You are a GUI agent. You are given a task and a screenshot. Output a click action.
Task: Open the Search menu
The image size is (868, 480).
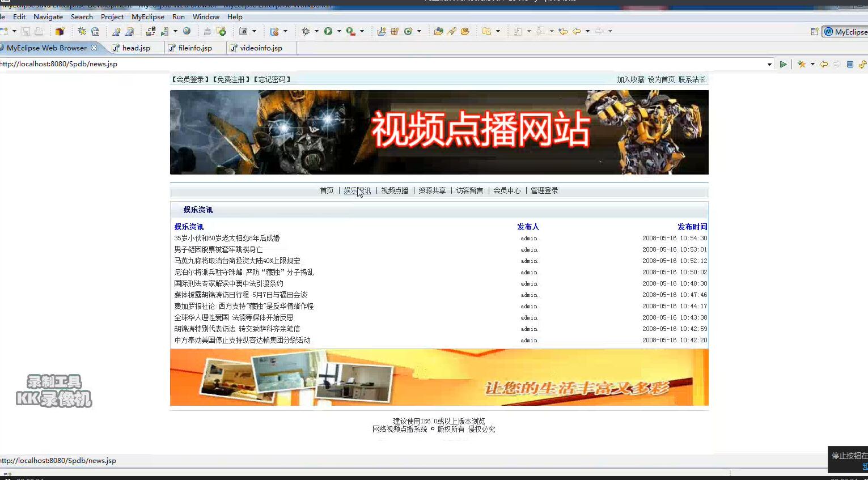tap(82, 17)
